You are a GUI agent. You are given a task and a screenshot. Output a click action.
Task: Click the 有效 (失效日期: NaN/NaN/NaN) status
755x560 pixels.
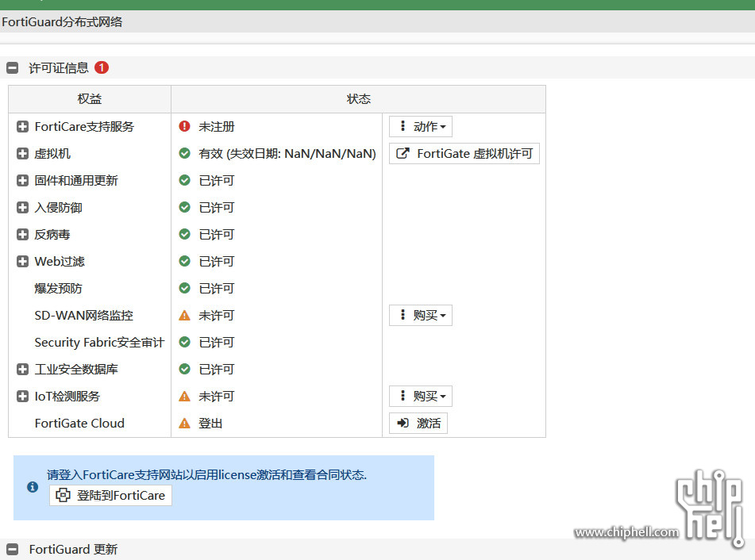tap(287, 153)
